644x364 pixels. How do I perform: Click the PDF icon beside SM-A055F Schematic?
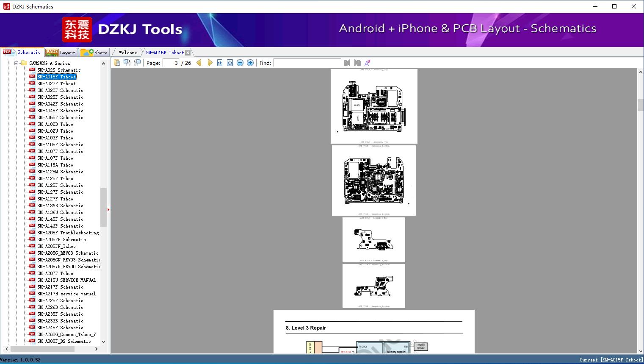32,117
